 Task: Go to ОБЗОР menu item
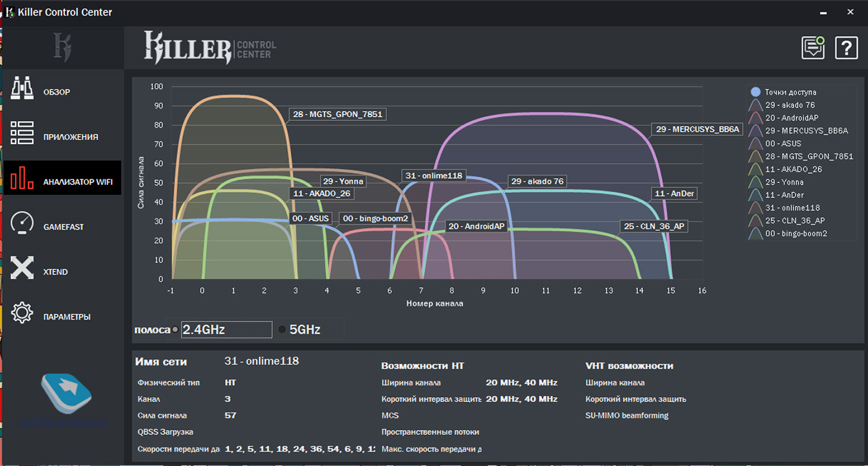[56, 92]
